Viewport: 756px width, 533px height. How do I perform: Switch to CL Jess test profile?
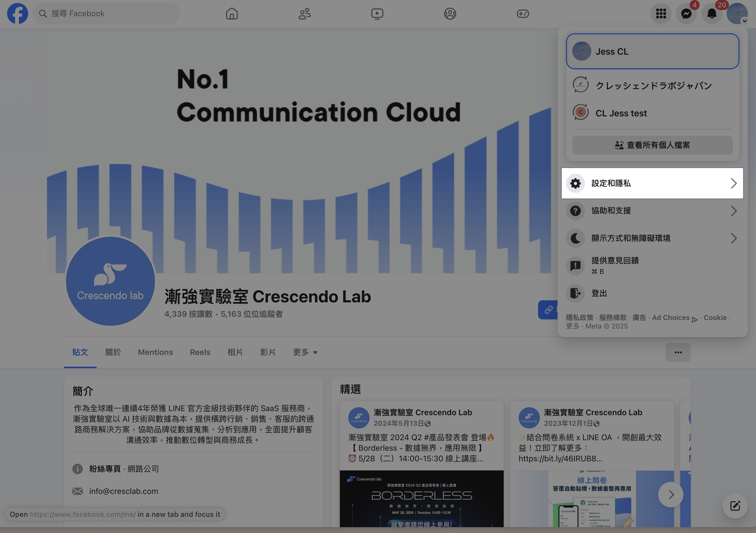point(653,113)
